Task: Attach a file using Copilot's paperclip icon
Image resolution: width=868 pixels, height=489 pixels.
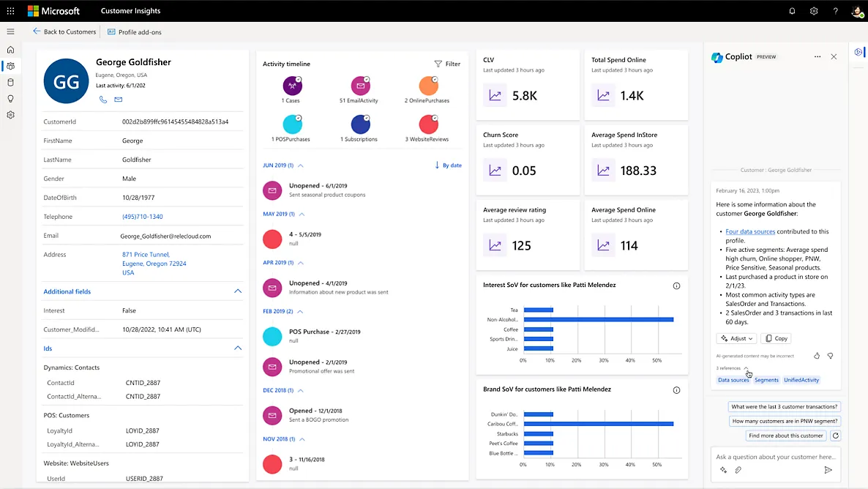Action: pos(738,470)
